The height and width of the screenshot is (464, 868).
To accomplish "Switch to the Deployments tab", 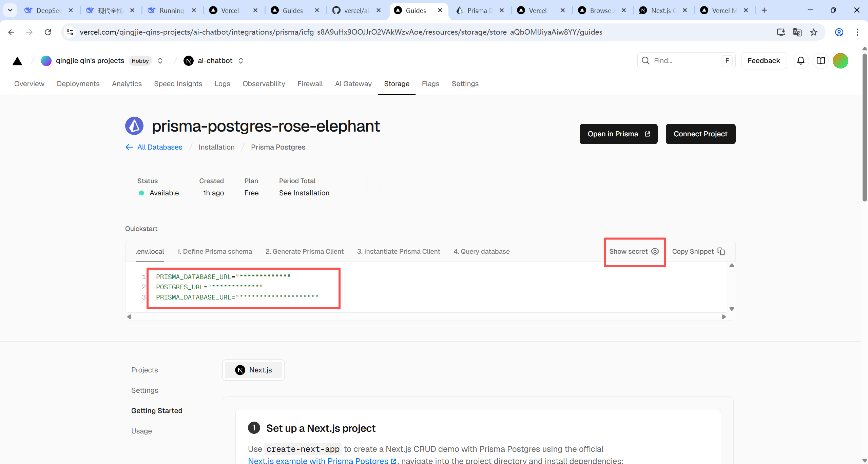I will [x=78, y=84].
